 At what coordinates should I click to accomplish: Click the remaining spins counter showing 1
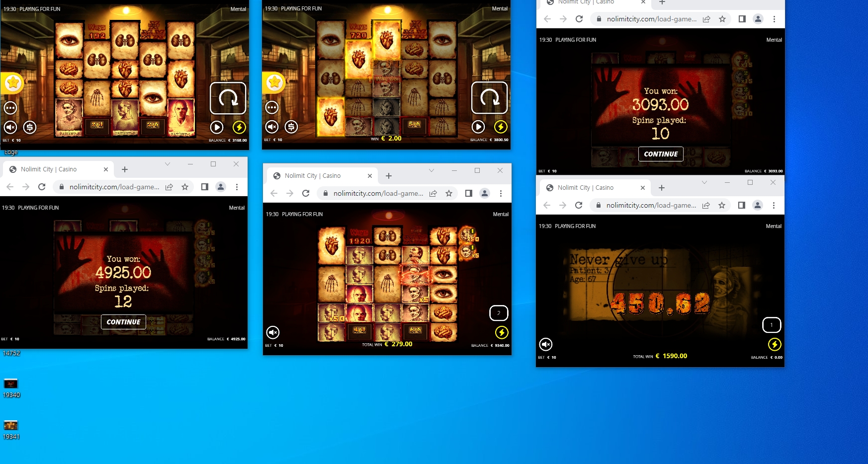pos(772,325)
